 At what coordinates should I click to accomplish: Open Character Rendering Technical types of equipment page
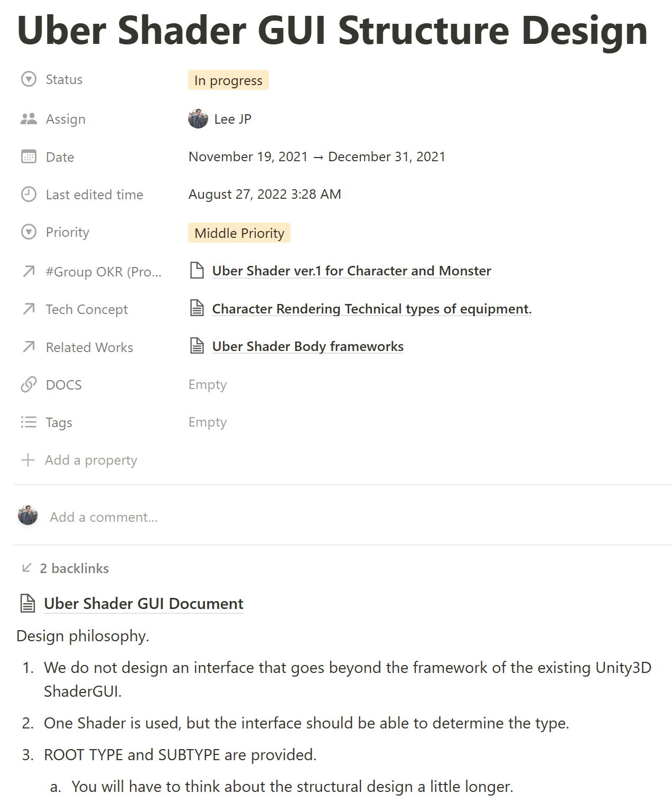coord(371,309)
